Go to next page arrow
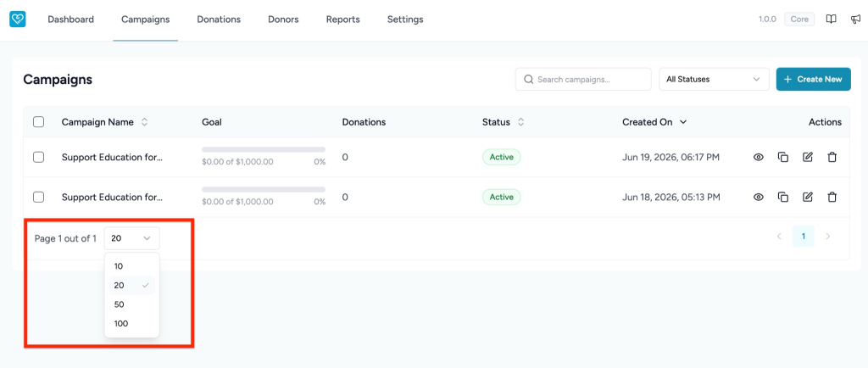Screen dimensions: 868x368 [828, 237]
